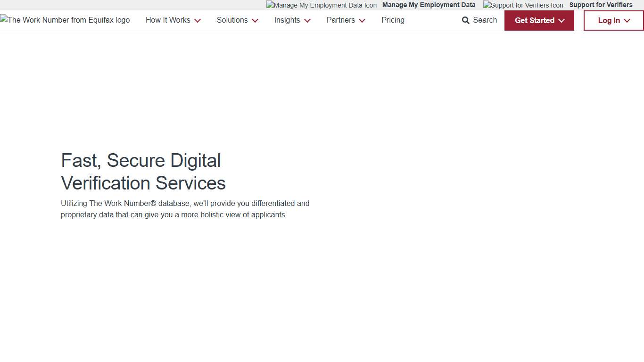This screenshot has width=644, height=362.
Task: Expand the chevron next to Solutions
Action: point(255,21)
